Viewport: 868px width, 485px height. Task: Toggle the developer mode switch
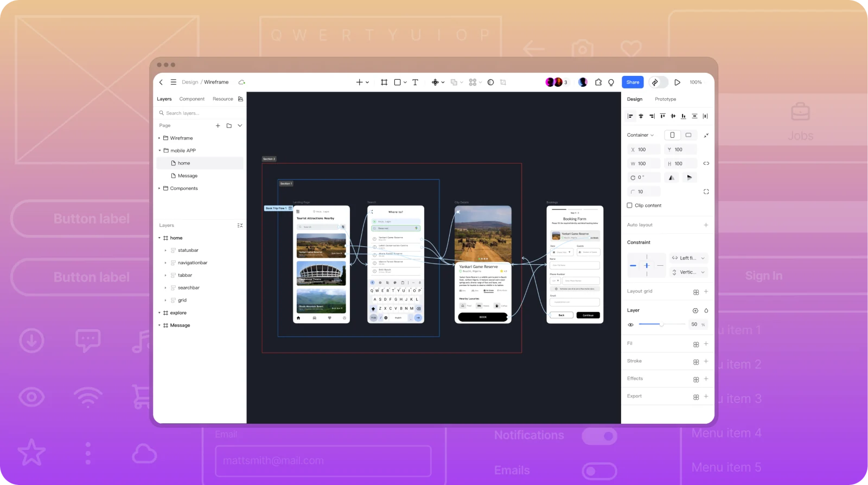point(659,82)
